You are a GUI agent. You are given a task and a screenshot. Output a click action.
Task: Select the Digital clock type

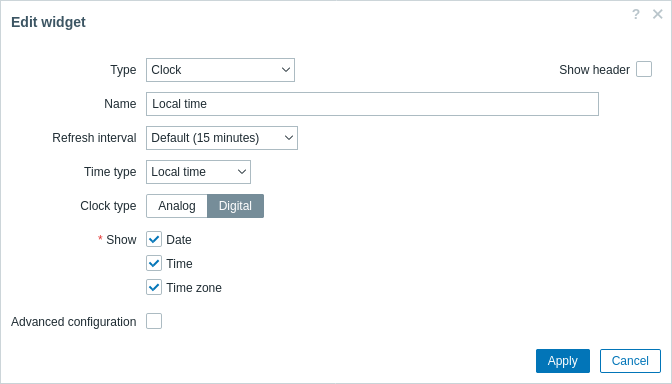tap(235, 206)
